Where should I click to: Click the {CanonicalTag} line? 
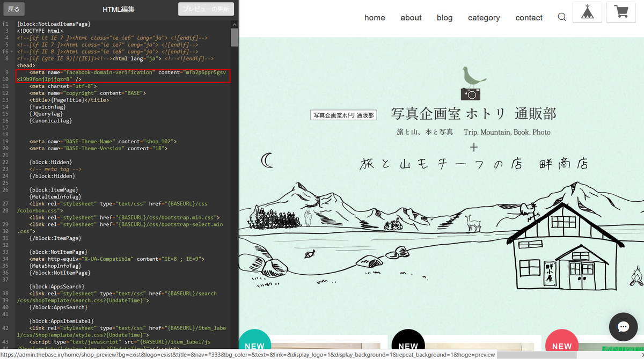coord(51,121)
